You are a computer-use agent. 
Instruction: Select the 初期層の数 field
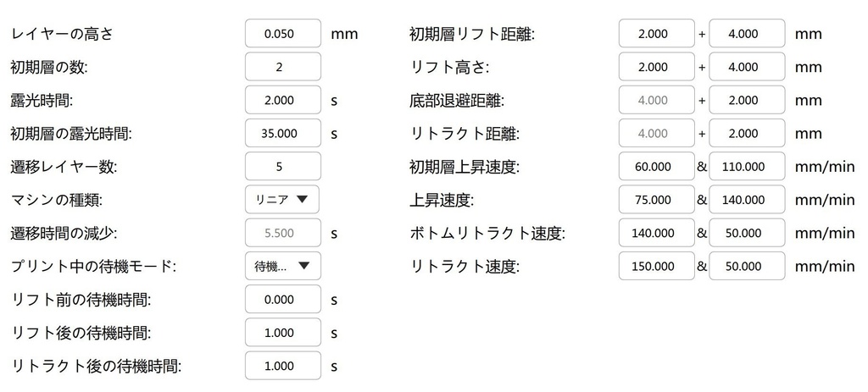[282, 67]
